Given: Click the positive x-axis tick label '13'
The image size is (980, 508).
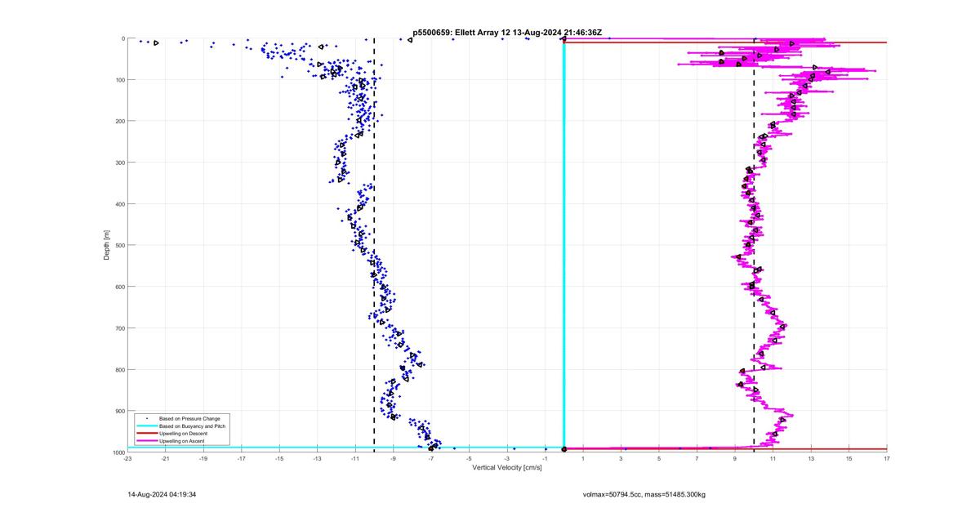Looking at the screenshot, I should (x=812, y=458).
